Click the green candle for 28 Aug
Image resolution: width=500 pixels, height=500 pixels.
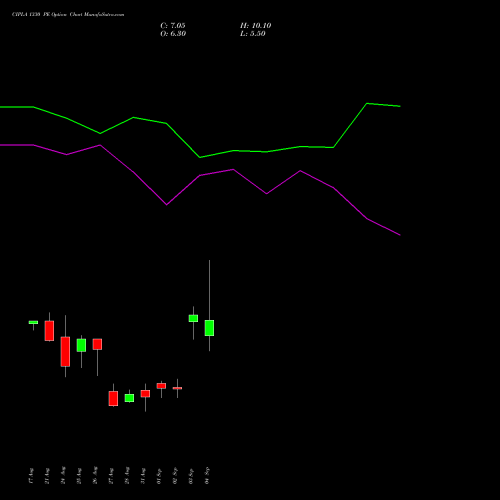(x=129, y=398)
